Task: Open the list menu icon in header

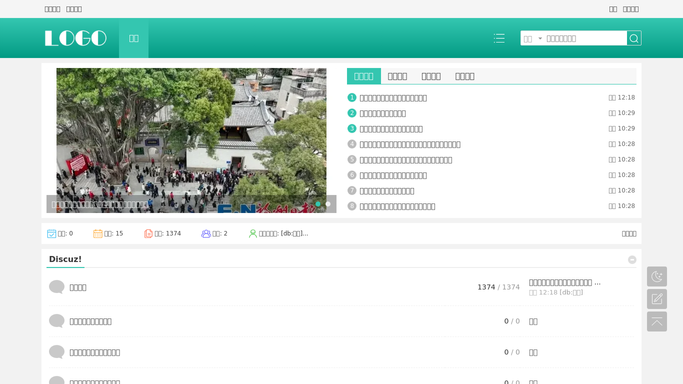Action: click(499, 38)
